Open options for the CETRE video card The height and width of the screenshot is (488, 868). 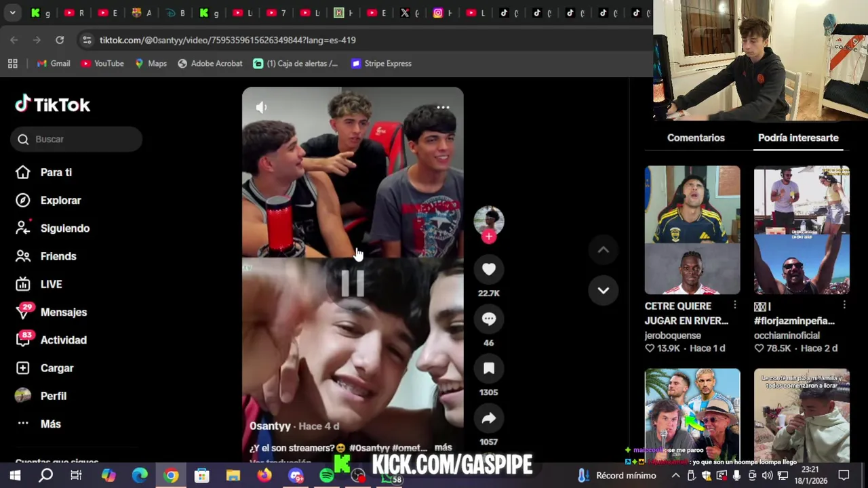[735, 306]
